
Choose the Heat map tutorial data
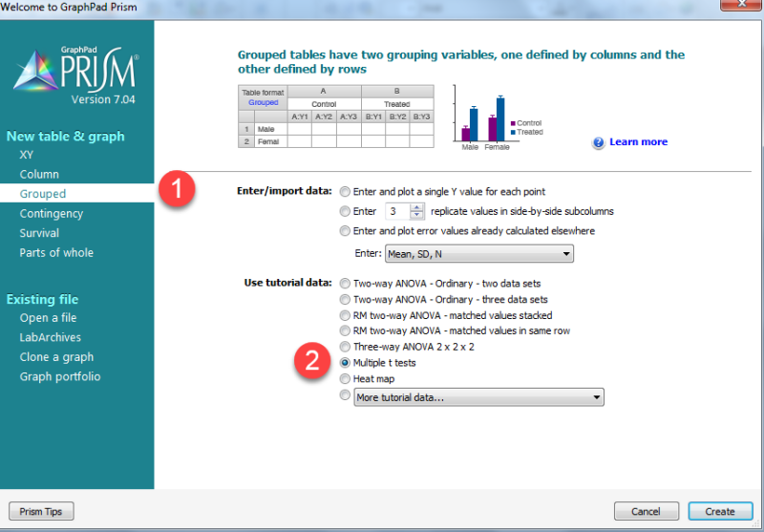coord(345,378)
